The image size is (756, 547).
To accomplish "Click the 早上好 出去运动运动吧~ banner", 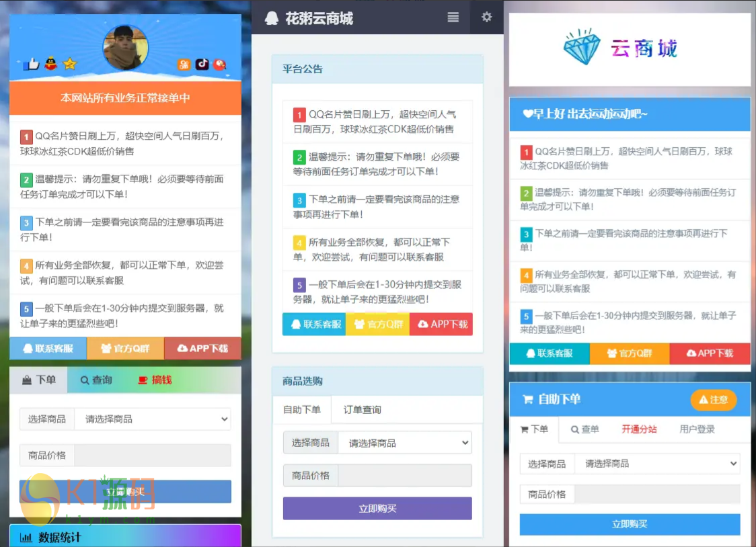I will (x=630, y=114).
